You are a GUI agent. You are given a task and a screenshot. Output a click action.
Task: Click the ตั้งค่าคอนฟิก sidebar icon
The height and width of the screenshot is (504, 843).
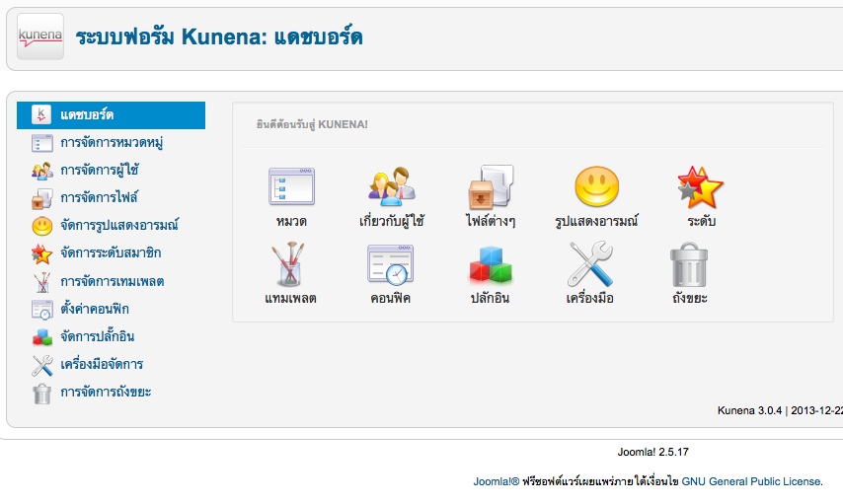pos(41,310)
